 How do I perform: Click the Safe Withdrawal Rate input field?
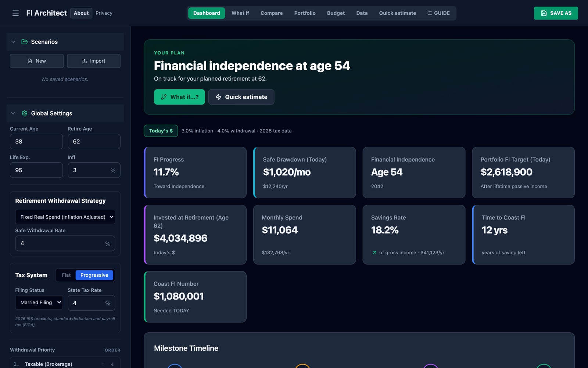tap(65, 244)
